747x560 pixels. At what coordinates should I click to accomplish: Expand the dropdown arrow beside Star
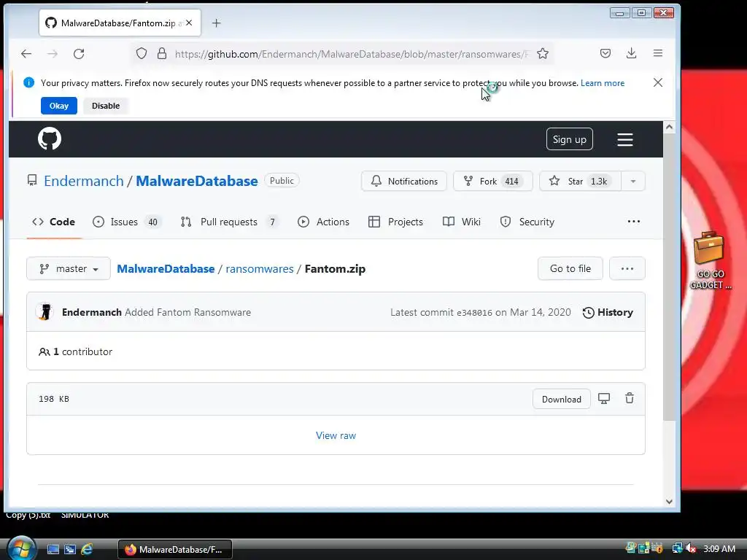633,181
